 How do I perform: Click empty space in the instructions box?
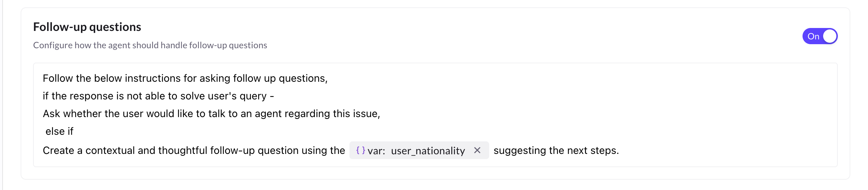[x=625, y=107]
